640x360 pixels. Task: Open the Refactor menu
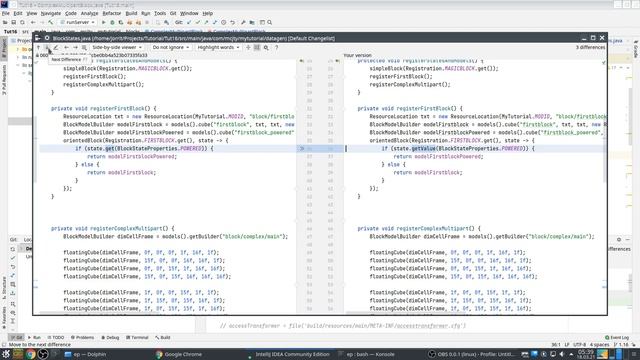[x=111, y=13]
